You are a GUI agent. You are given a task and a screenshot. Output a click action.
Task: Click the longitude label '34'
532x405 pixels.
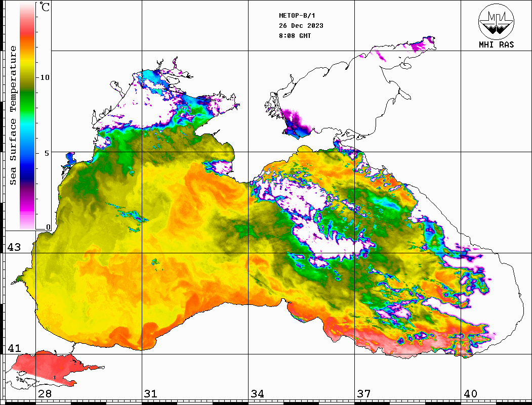[x=257, y=393]
